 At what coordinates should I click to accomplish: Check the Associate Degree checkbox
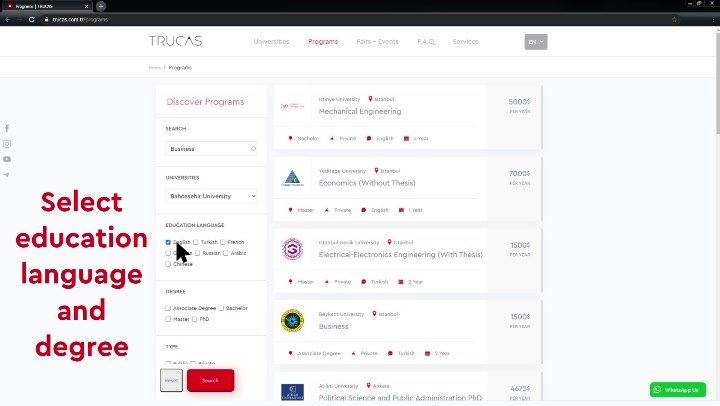tap(168, 308)
